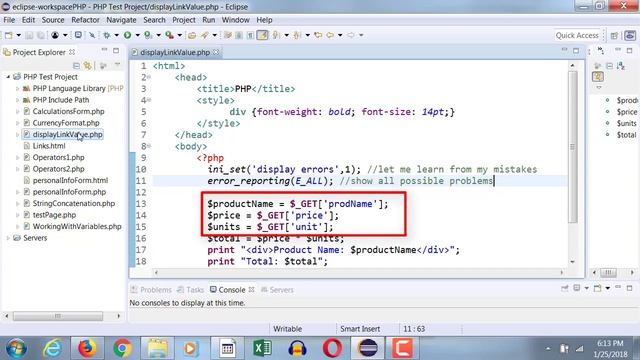Select Links.html in Project Explorer

[x=49, y=146]
